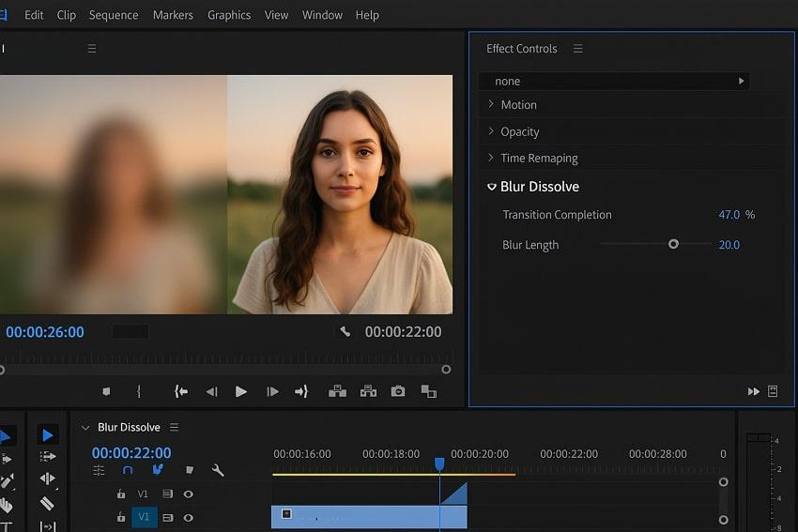
Task: Expand the Opacity properties
Action: point(491,131)
